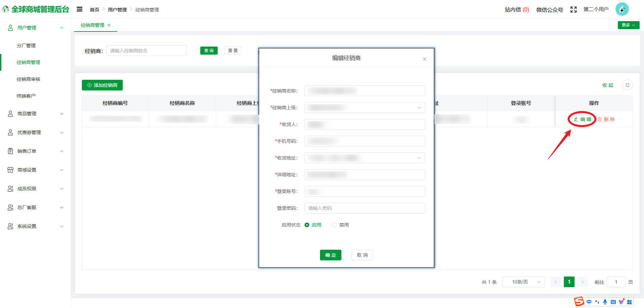Open the user avatar at top right
The height and width of the screenshot is (308, 644).
[x=622, y=9]
